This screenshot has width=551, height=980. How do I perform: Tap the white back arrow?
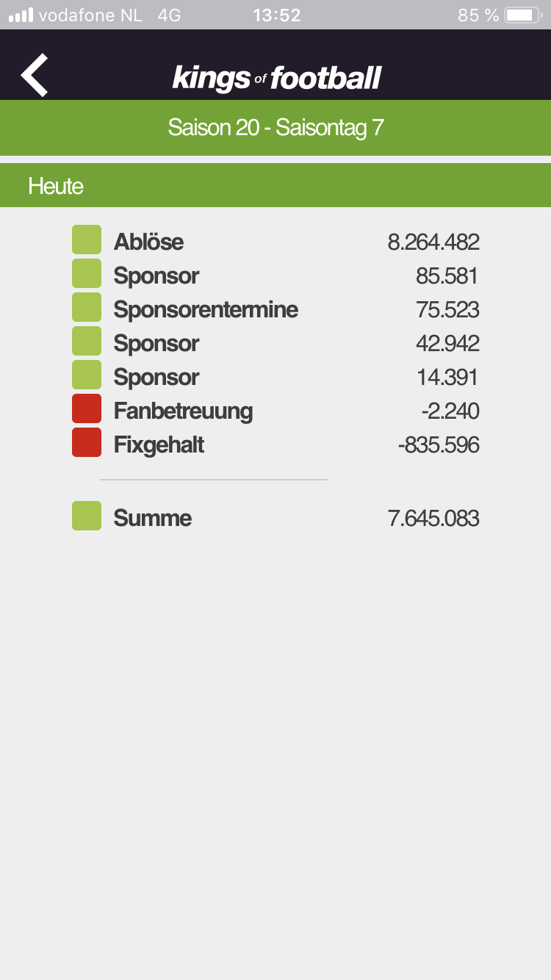[35, 75]
